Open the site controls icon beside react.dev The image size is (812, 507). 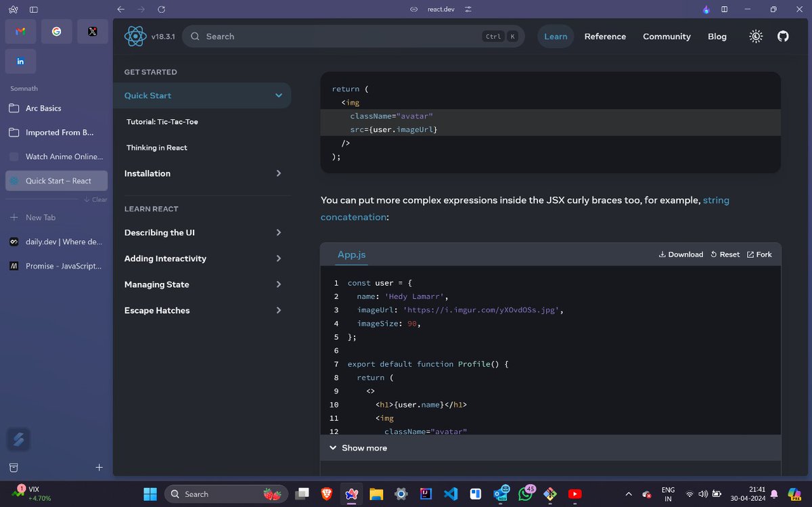click(x=468, y=9)
